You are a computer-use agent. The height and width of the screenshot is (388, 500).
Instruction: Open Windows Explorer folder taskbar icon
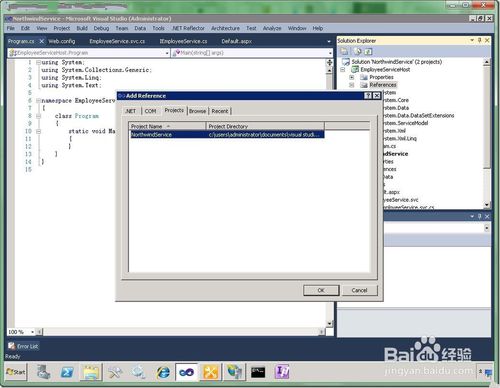coord(91,372)
